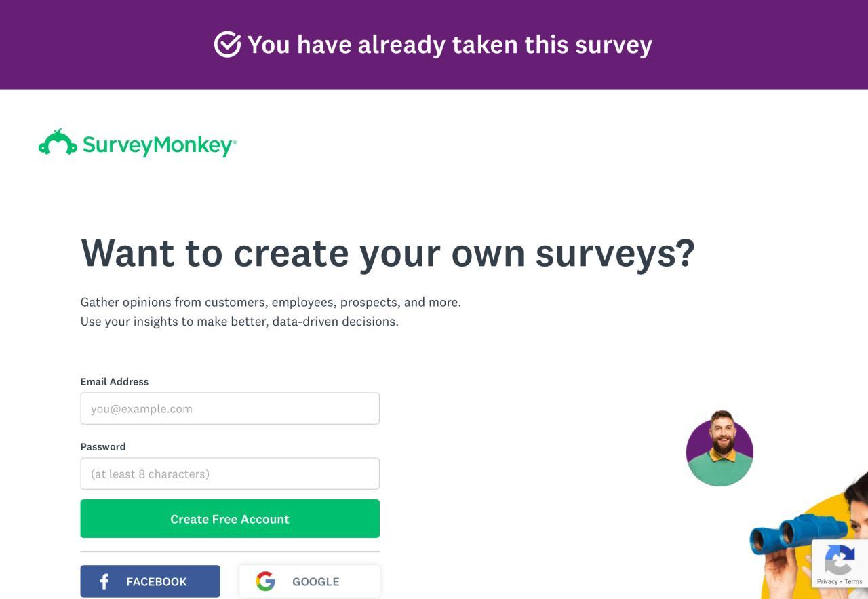Click the "Want to create your own surveys?" heading
The height and width of the screenshot is (599, 868).
[387, 253]
